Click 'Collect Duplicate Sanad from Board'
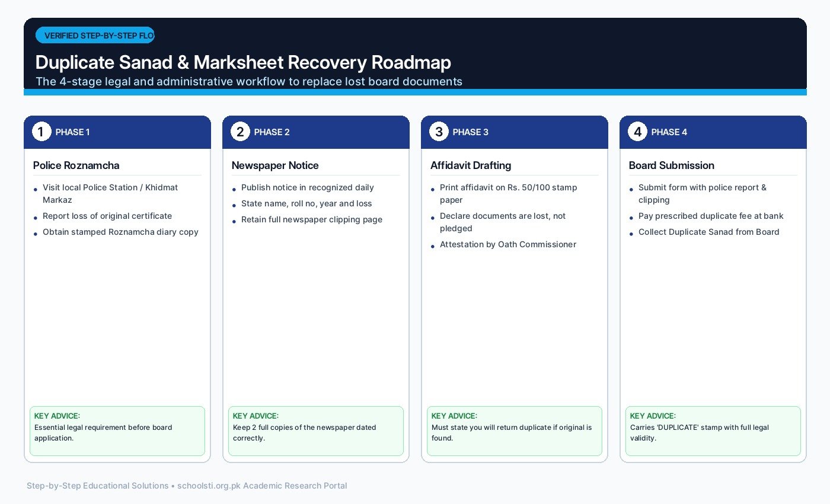 (709, 232)
